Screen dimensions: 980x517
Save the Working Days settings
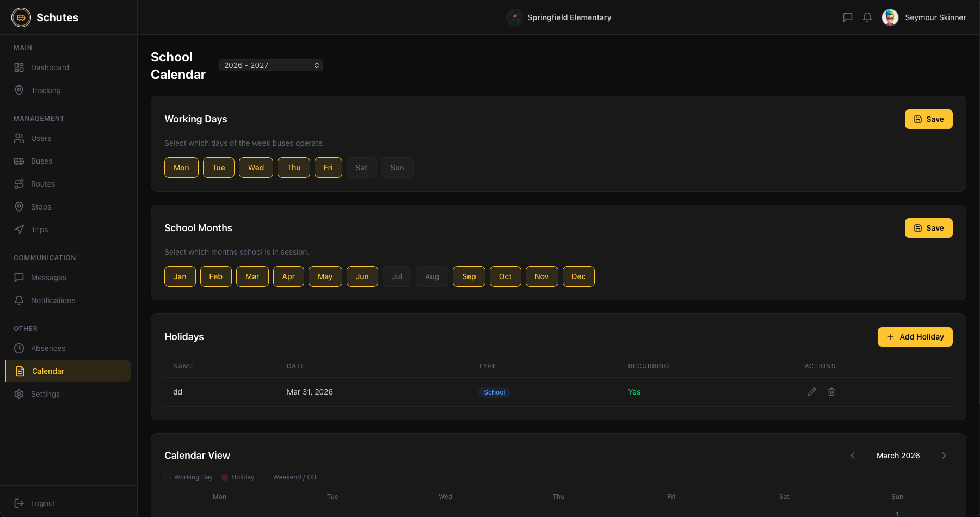click(x=928, y=119)
